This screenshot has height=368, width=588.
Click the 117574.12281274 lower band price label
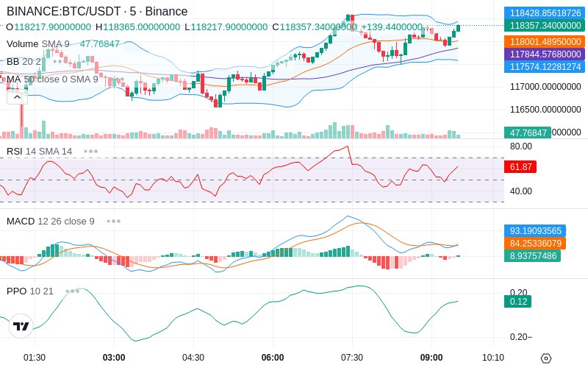point(545,67)
